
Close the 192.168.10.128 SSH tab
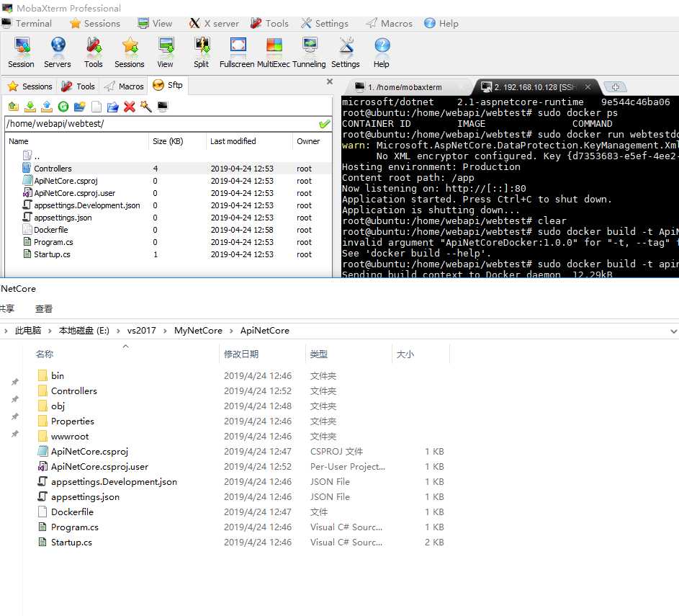click(x=588, y=87)
